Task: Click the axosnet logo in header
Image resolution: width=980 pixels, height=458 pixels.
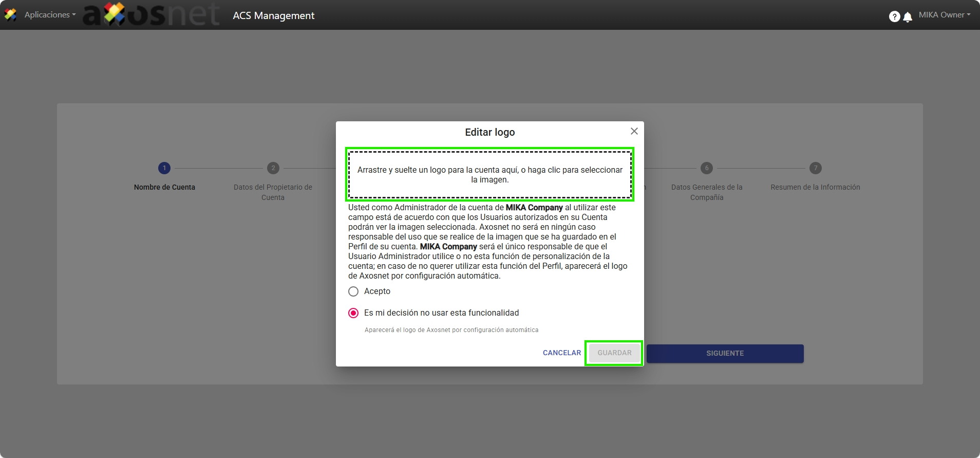Action: [x=152, y=15]
